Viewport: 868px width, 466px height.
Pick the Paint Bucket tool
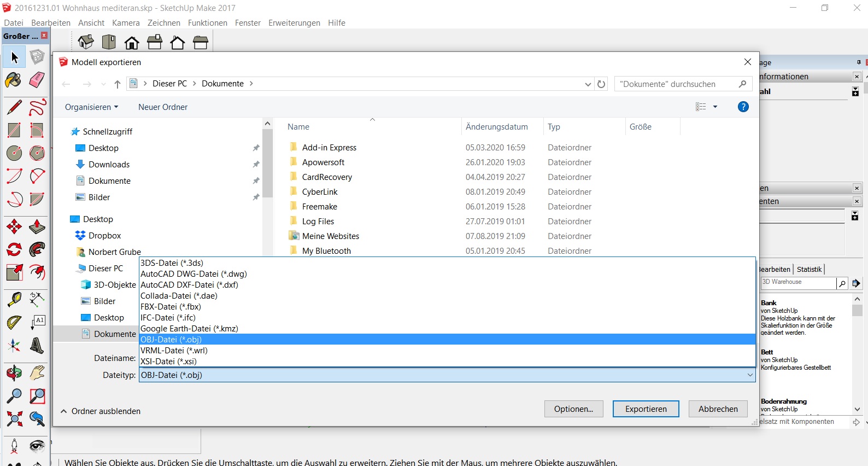14,80
